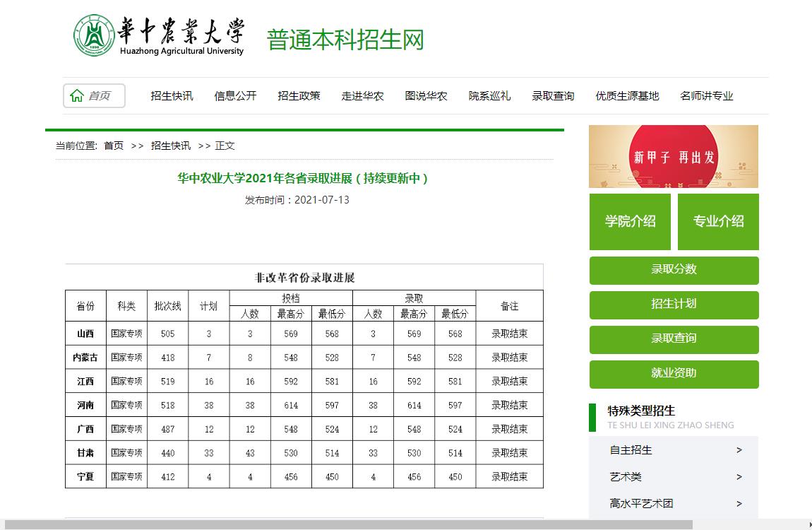Click 录取结束 in the 宁夏 row
Image resolution: width=812 pixels, height=530 pixels.
point(510,476)
